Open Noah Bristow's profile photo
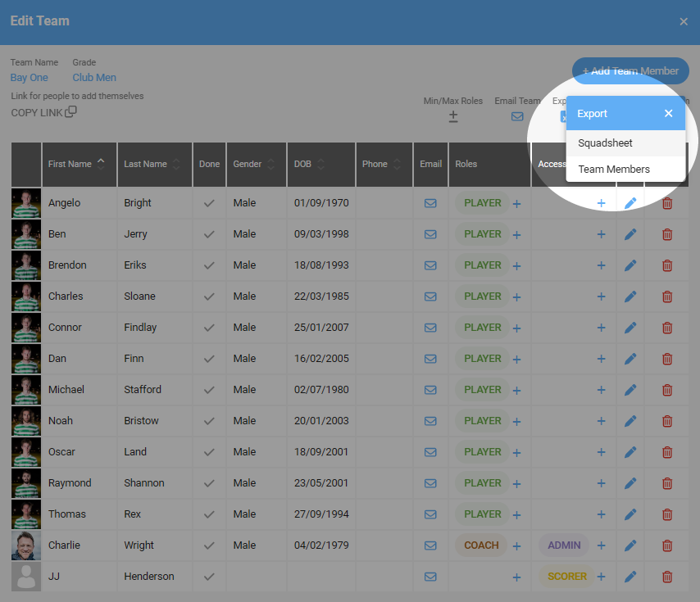This screenshot has width=700, height=602. coord(26,421)
